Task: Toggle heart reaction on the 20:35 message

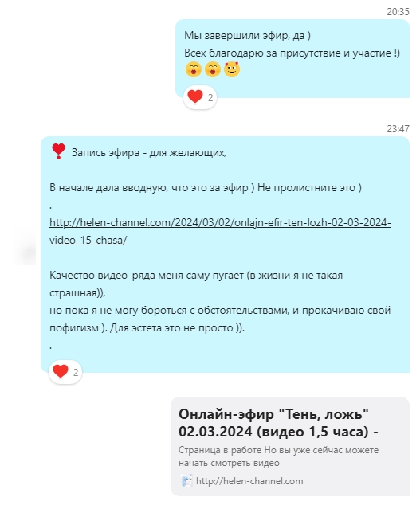Action: (195, 96)
